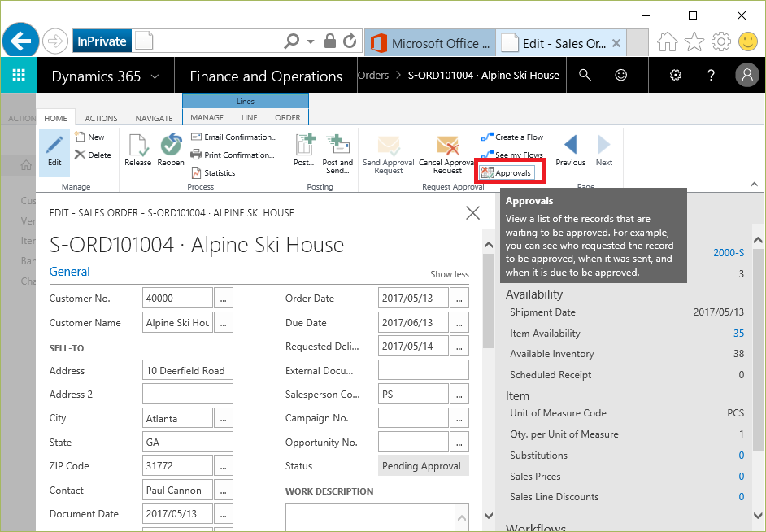
Task: Open Statistics for the order
Action: [x=213, y=173]
